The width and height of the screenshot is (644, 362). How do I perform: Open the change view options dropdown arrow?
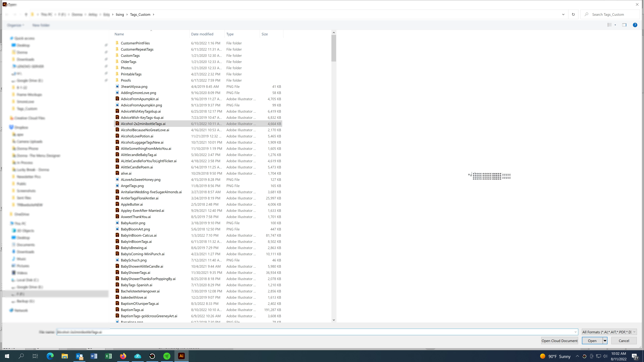(615, 25)
